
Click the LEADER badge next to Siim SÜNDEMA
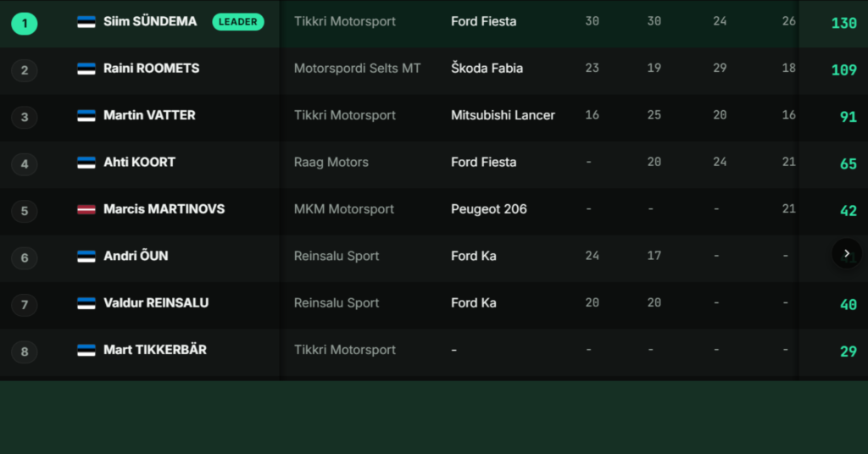click(238, 21)
